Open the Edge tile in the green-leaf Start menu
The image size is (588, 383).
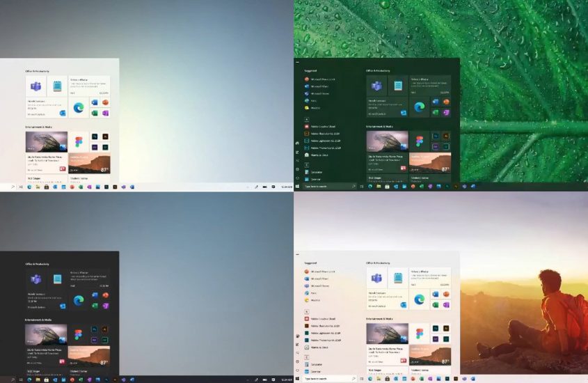tap(419, 107)
